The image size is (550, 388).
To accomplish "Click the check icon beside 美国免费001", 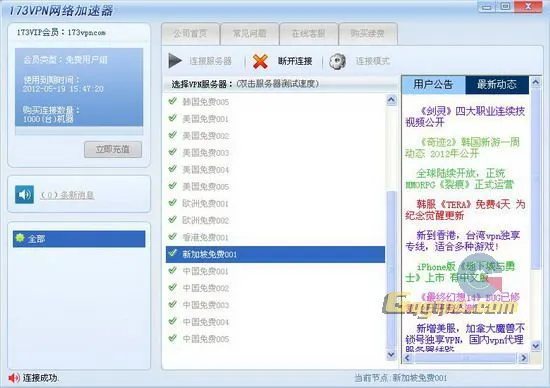I will [x=172, y=118].
